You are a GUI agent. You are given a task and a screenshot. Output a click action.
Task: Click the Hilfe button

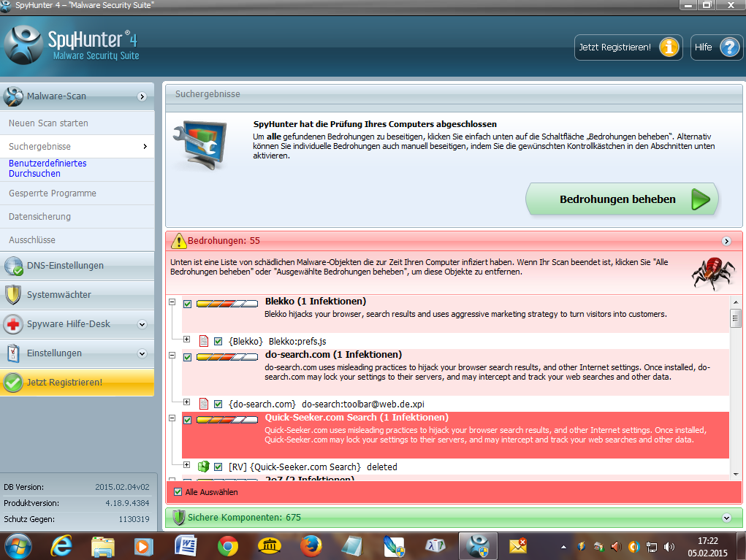point(717,47)
